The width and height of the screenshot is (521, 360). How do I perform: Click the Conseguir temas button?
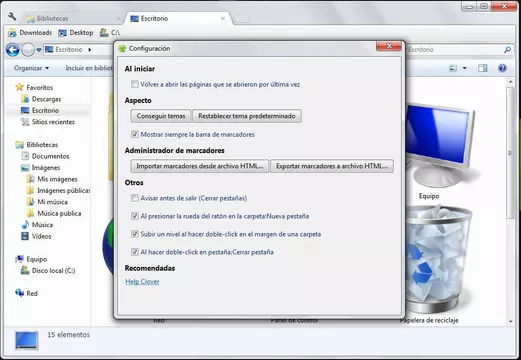pyautogui.click(x=161, y=116)
